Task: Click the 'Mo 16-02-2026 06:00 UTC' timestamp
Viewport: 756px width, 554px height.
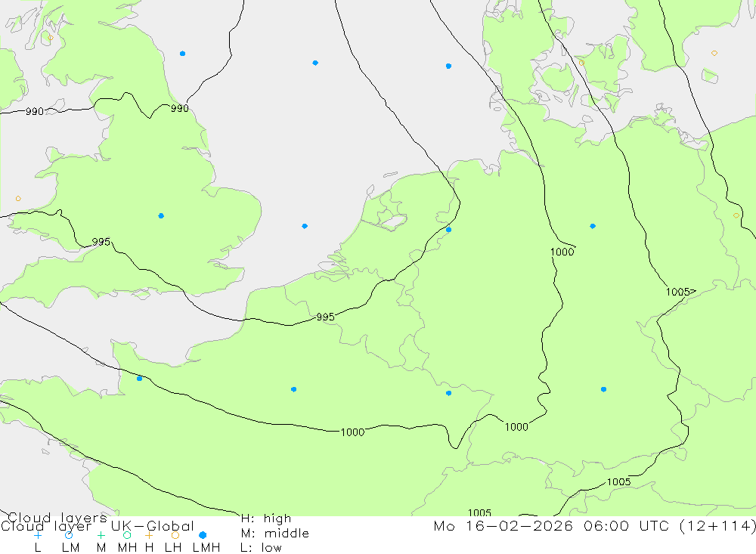Action: pos(553,525)
